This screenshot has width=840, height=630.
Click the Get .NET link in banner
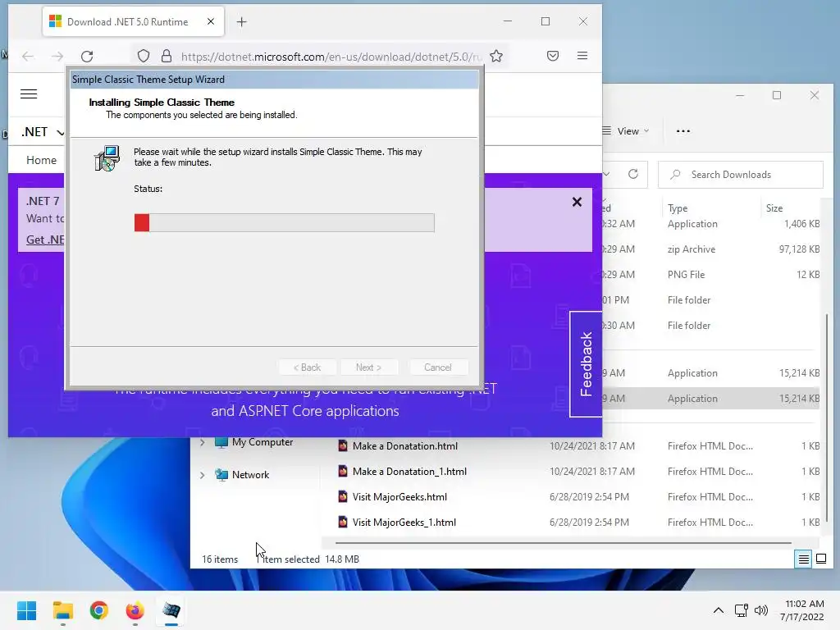click(x=45, y=240)
